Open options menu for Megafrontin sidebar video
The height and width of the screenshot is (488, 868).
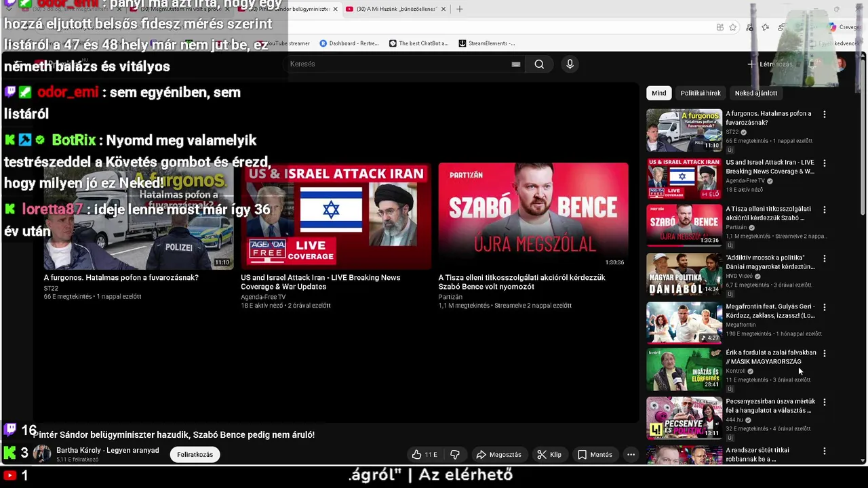tap(825, 307)
